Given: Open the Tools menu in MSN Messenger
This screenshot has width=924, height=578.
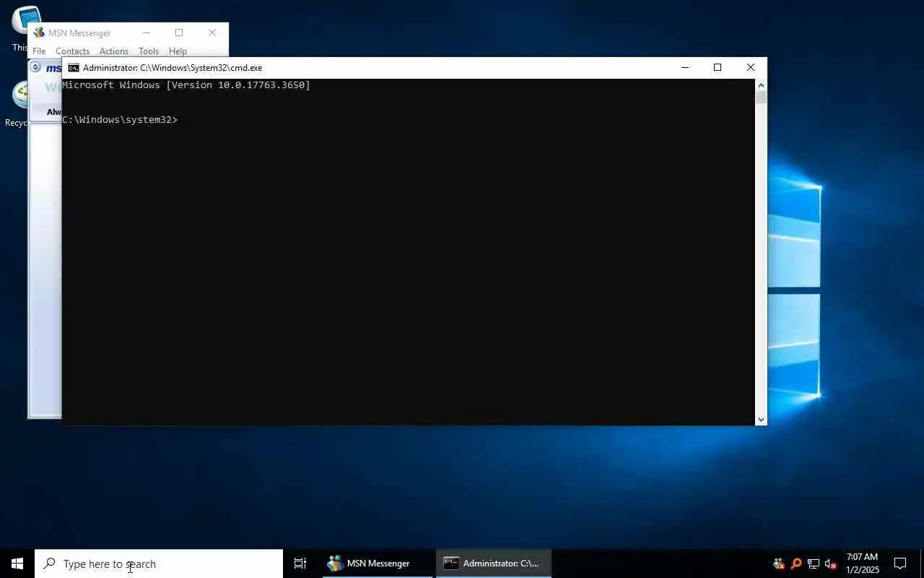Looking at the screenshot, I should [149, 51].
